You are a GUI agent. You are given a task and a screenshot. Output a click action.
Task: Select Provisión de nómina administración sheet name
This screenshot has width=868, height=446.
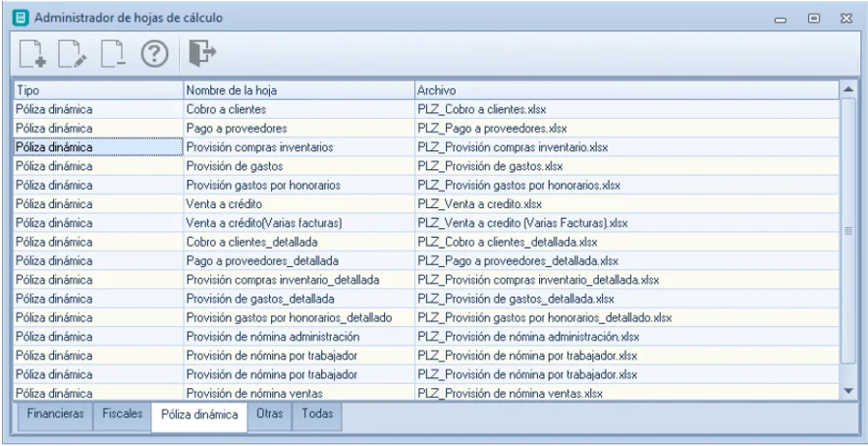[x=272, y=336]
